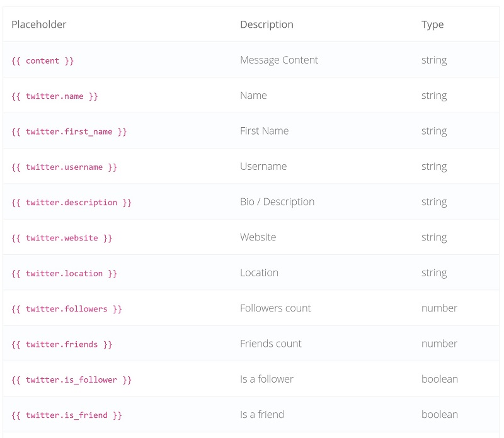The width and height of the screenshot is (504, 438).
Task: Select the {{ twitter.username }} placeholder text
Action: pyautogui.click(x=64, y=167)
